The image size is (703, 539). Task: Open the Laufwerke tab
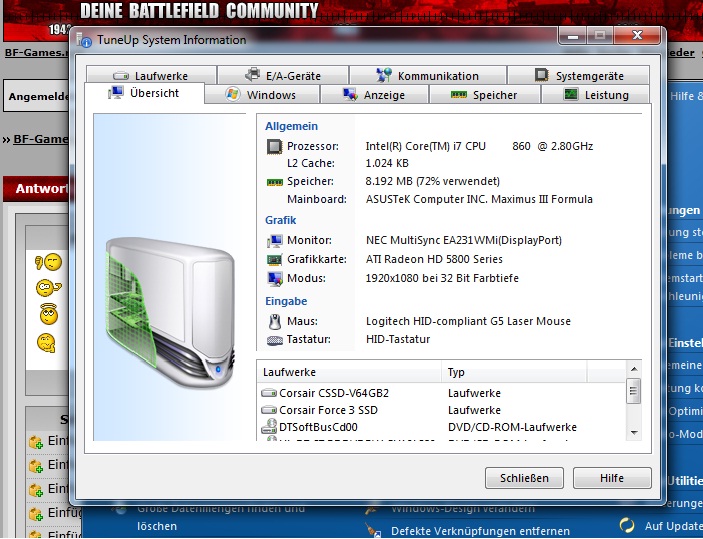tap(150, 76)
